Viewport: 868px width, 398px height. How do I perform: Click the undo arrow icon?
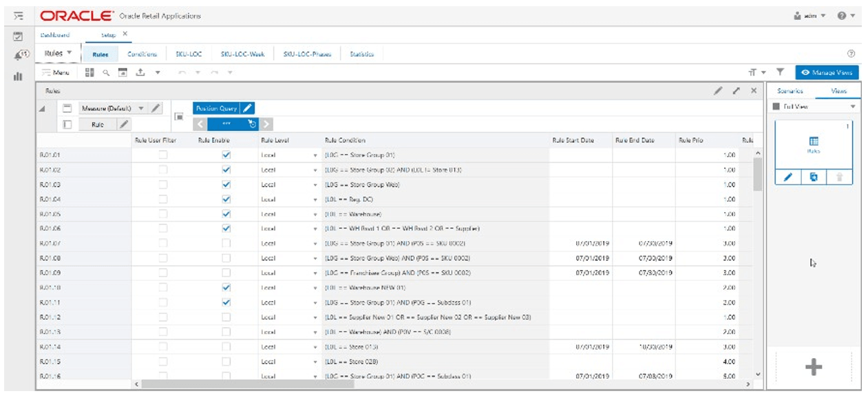[x=183, y=72]
